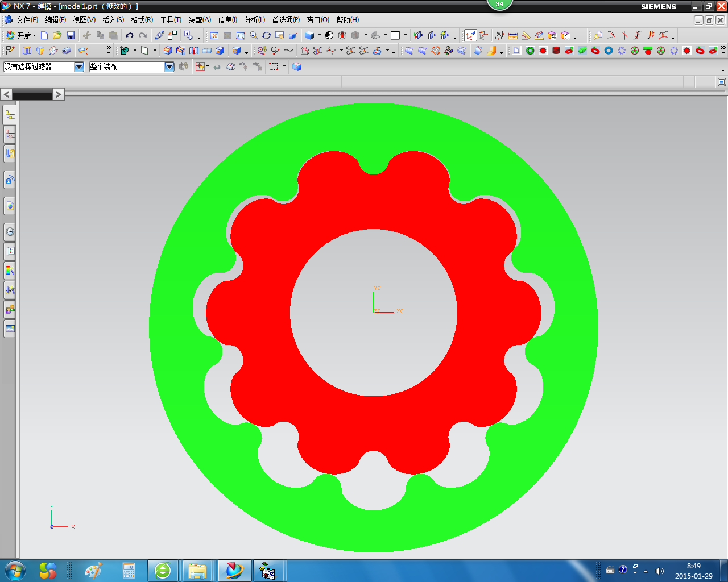Open the rendering style dropdown arrow
728x582 pixels.
click(x=320, y=35)
